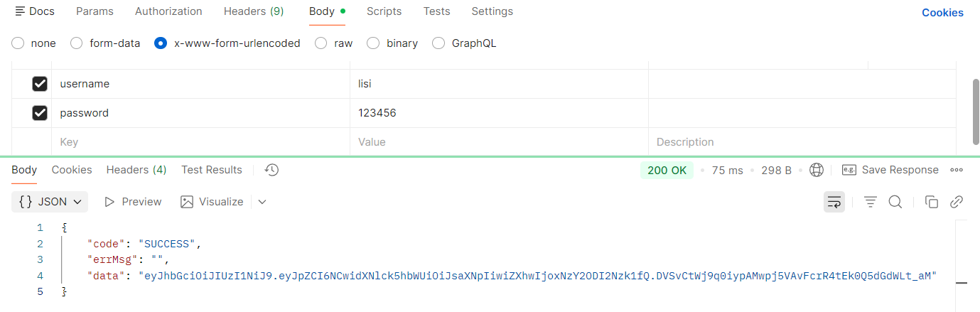Click Save Response button
The image size is (980, 312).
[890, 170]
